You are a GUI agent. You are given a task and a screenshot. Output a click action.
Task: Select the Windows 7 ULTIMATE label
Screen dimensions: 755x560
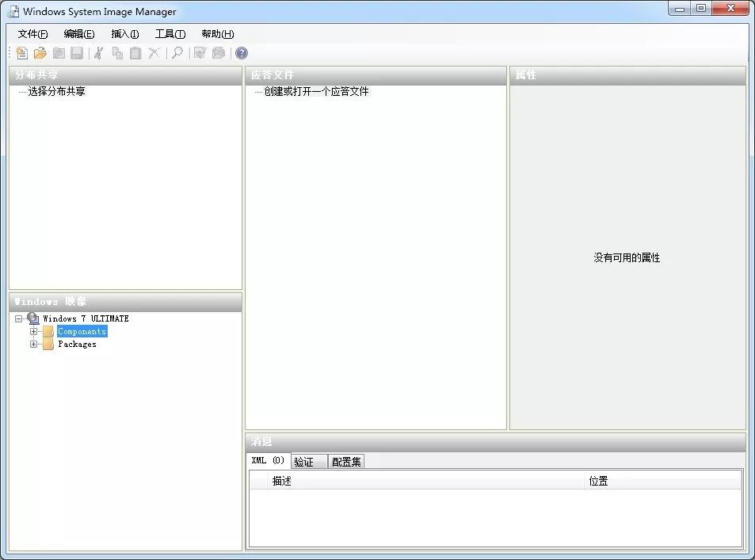86,318
